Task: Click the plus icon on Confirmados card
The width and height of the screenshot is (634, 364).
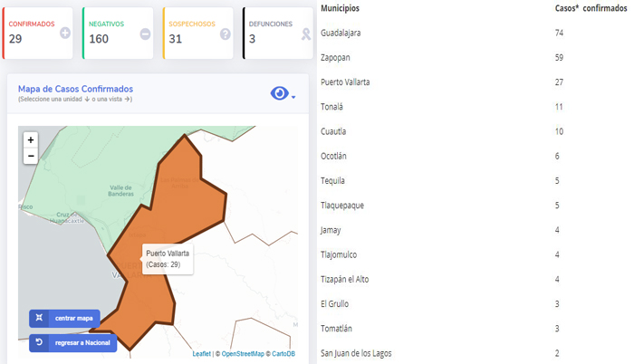Action: coord(64,34)
